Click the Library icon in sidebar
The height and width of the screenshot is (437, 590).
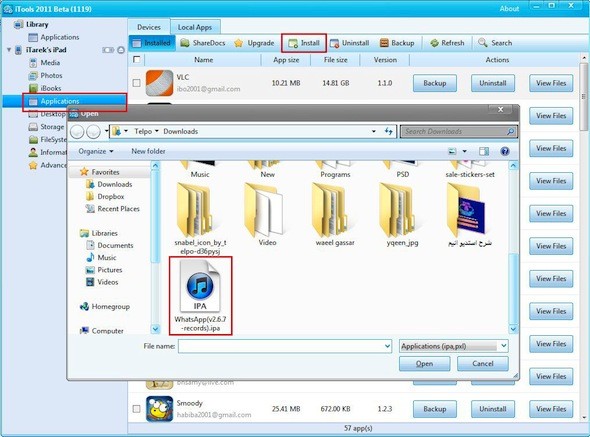coord(18,24)
